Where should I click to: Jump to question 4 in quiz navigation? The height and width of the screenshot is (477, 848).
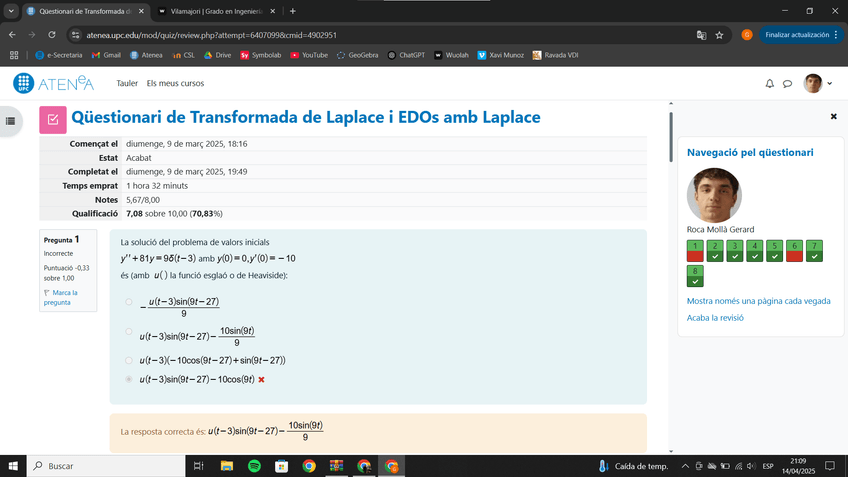click(x=754, y=251)
